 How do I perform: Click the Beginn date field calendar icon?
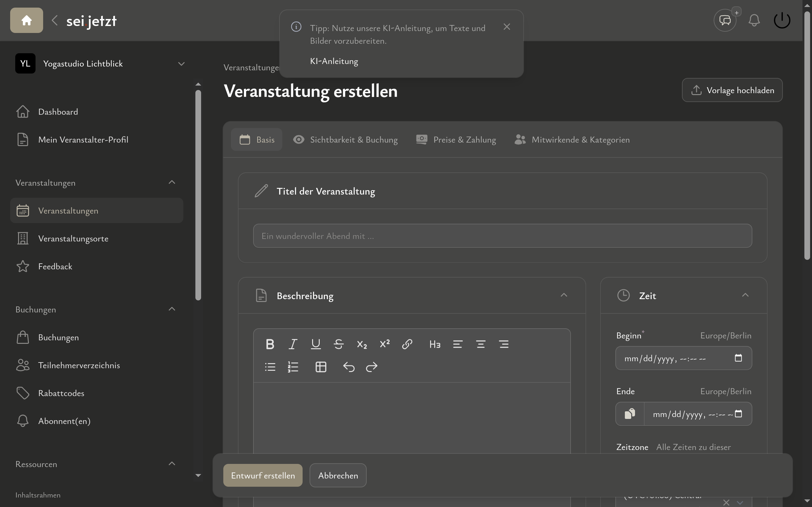click(738, 358)
